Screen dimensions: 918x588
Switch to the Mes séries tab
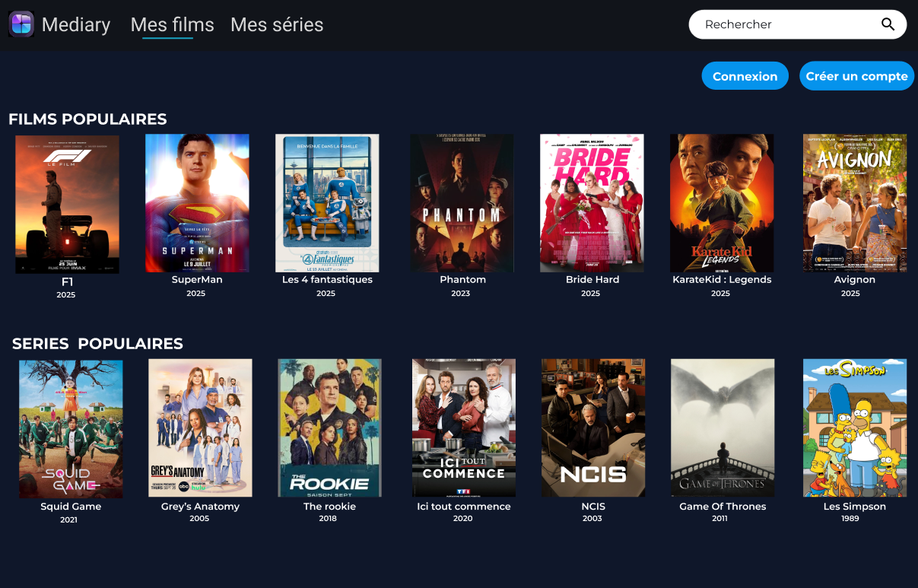tap(277, 25)
